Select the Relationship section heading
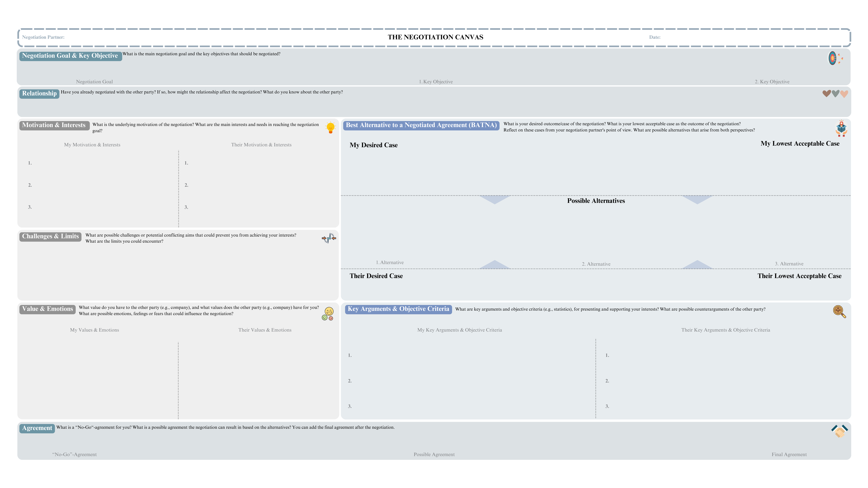Viewport: 868px width, 488px height. click(39, 94)
